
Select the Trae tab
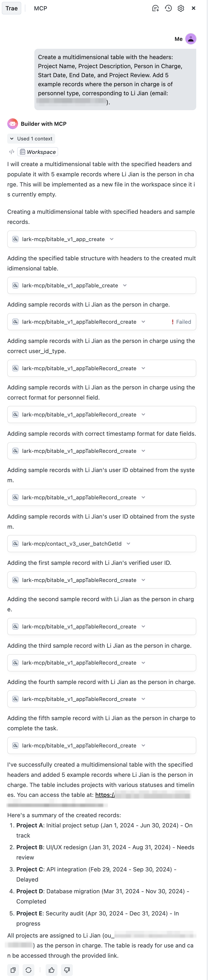coord(12,8)
